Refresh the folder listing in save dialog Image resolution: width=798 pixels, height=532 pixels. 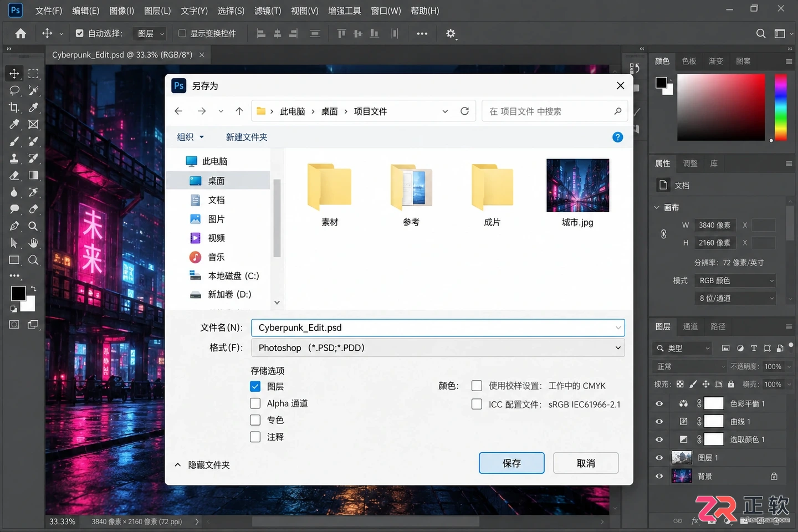[465, 111]
